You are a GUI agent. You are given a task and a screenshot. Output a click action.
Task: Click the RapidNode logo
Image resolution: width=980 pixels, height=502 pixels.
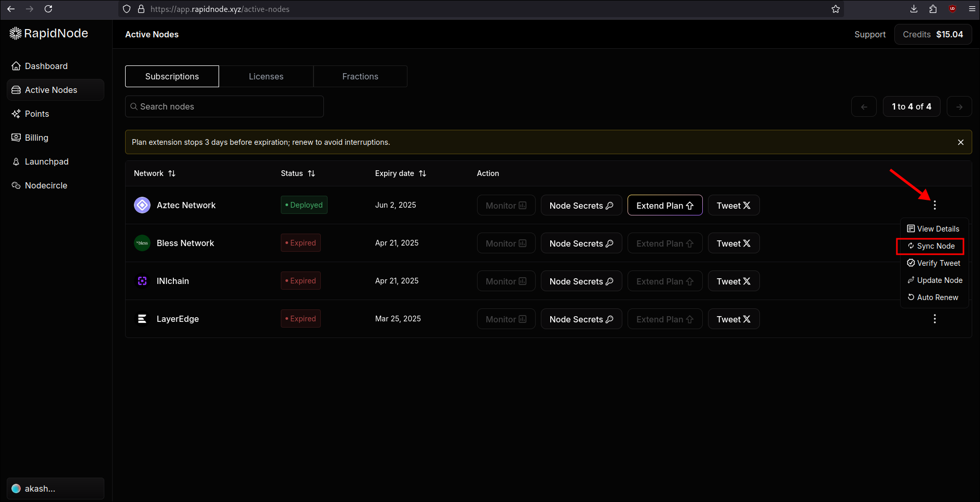49,33
